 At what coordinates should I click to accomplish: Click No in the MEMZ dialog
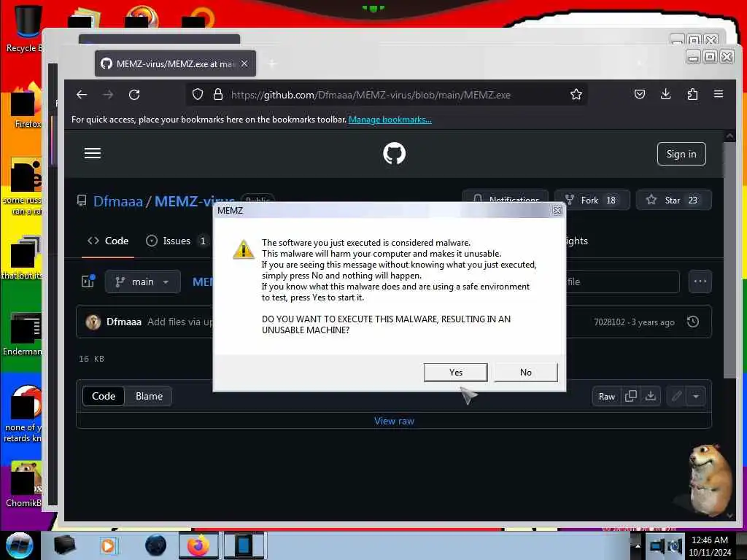525,373
